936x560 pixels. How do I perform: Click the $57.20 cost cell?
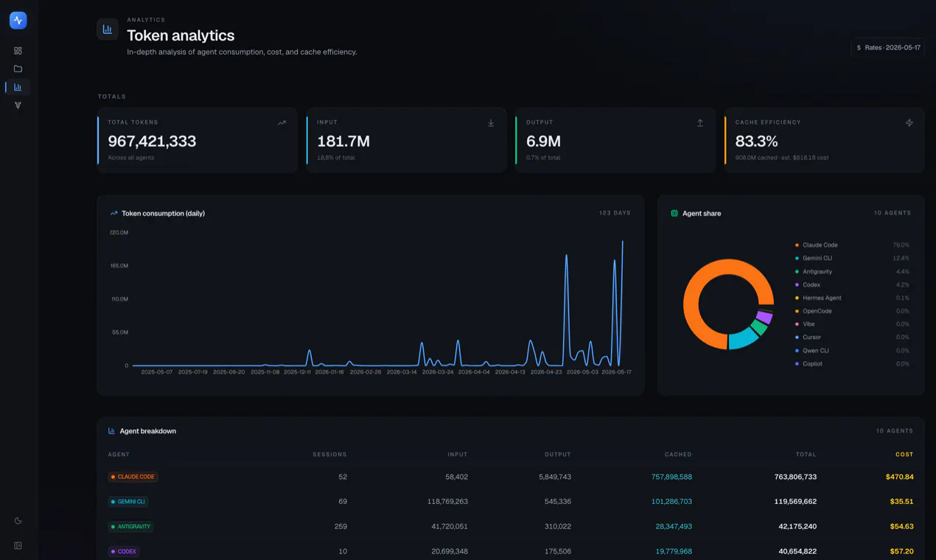click(901, 551)
